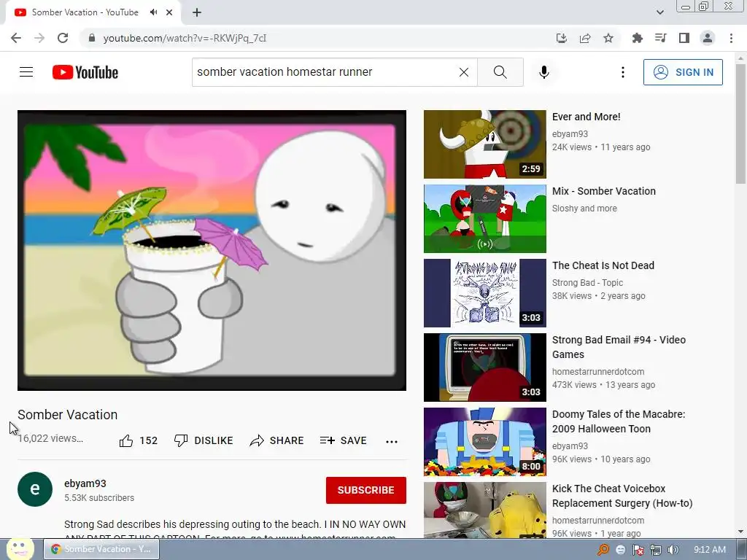Expand the tab search chevron

pyautogui.click(x=659, y=12)
